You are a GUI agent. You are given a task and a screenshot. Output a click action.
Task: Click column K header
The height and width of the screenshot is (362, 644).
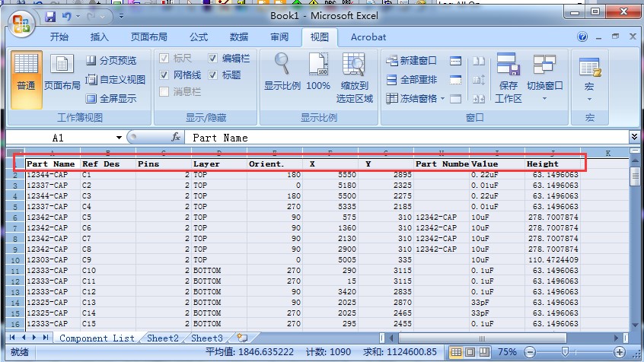click(x=607, y=153)
